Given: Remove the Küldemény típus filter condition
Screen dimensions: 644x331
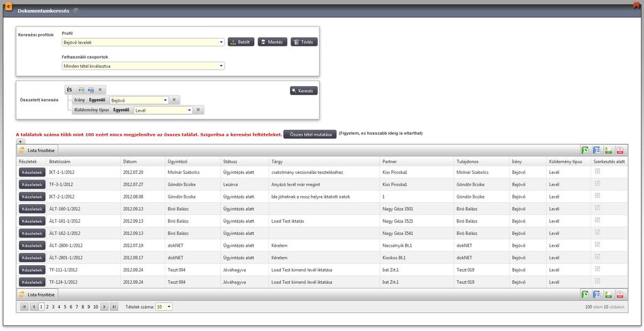Looking at the screenshot, I should 198,110.
